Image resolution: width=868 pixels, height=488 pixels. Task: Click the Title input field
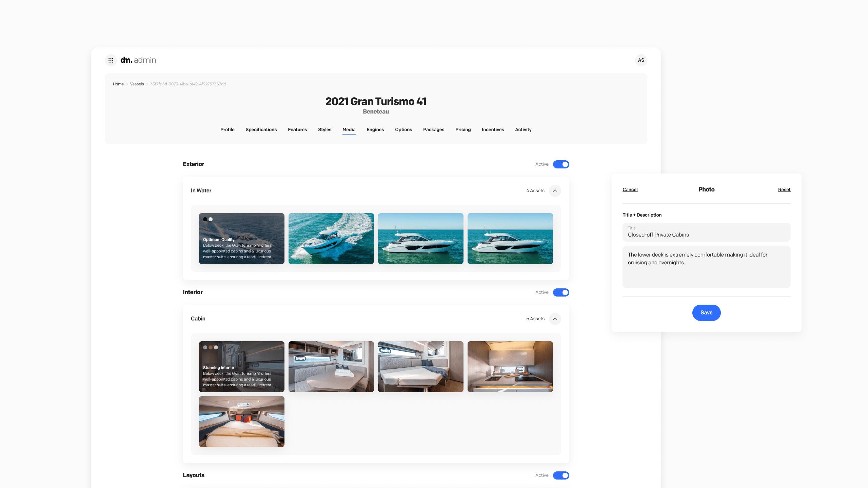point(706,232)
